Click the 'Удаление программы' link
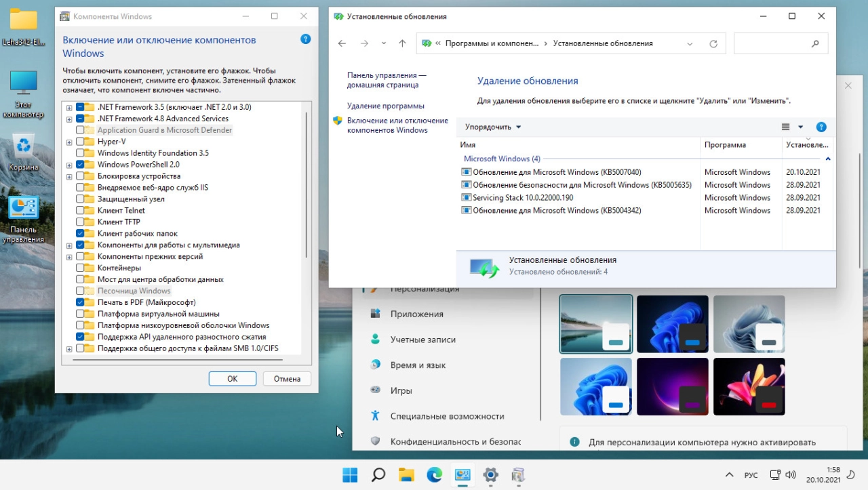868x490 pixels. [386, 106]
